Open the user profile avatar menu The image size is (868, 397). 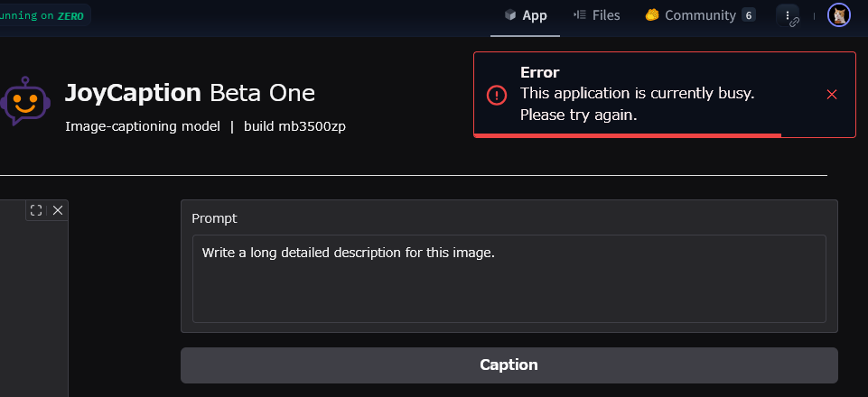(839, 15)
